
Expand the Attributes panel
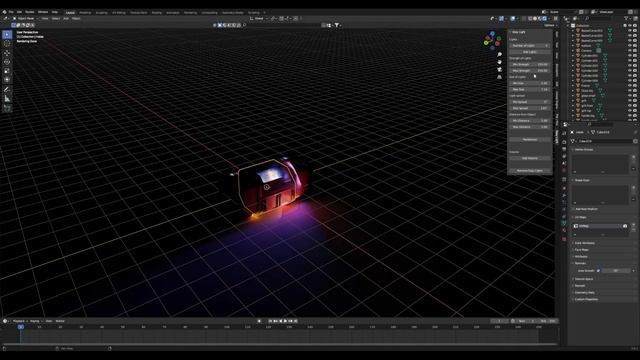[581, 257]
